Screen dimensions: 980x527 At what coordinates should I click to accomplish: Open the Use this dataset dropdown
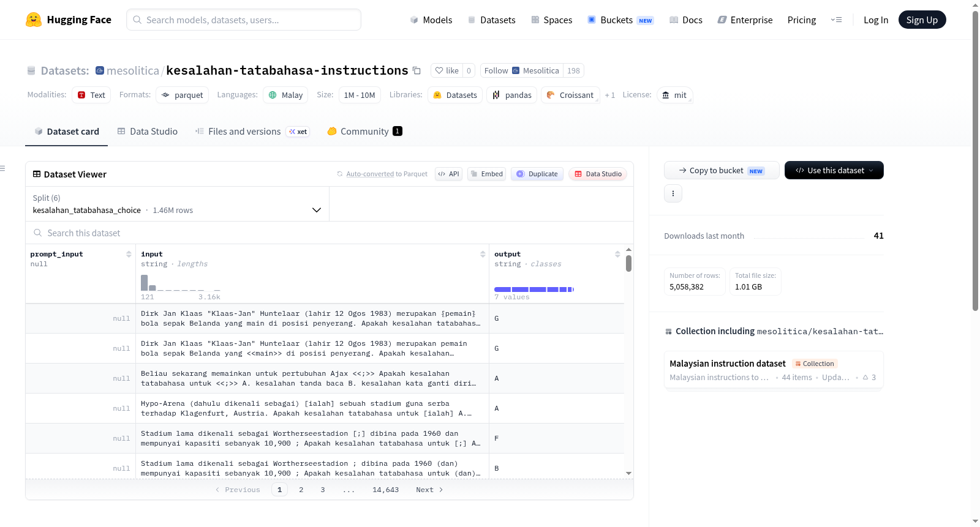834,170
